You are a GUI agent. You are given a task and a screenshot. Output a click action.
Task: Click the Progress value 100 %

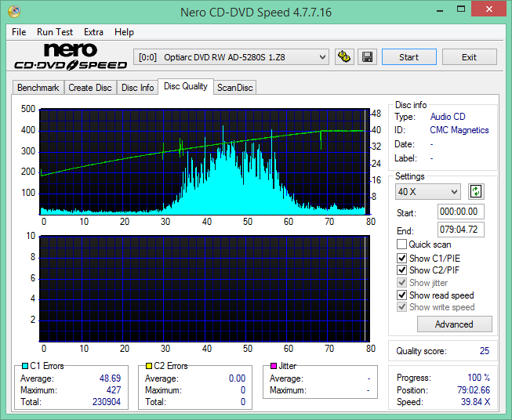(x=479, y=378)
